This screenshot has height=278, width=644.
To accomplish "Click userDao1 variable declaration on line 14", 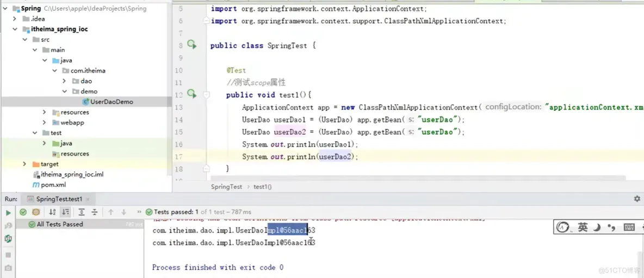I will coord(289,120).
